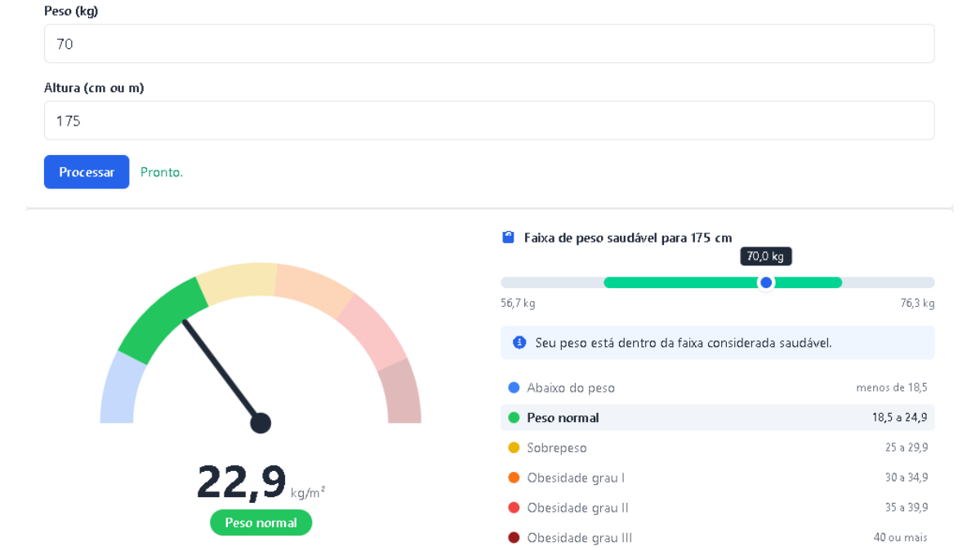The image size is (980, 551).
Task: Click the yellow segment of the BMI gauge
Action: (238, 282)
